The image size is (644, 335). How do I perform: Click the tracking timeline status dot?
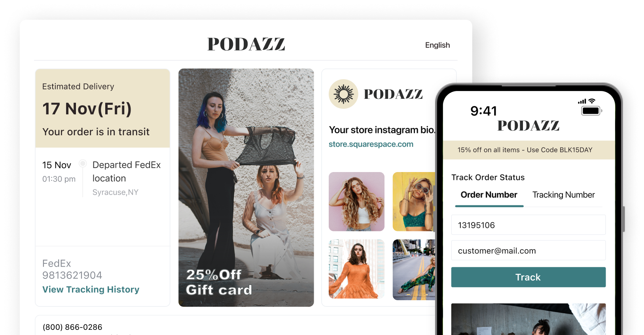[83, 163]
